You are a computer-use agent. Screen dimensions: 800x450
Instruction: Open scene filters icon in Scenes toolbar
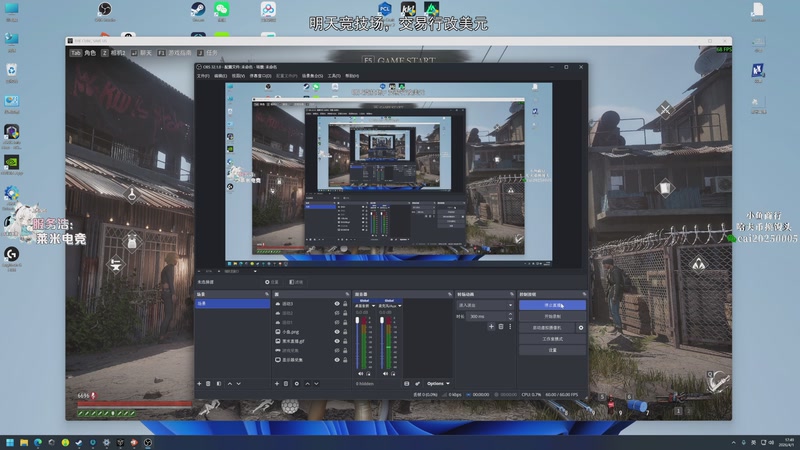[x=219, y=384]
